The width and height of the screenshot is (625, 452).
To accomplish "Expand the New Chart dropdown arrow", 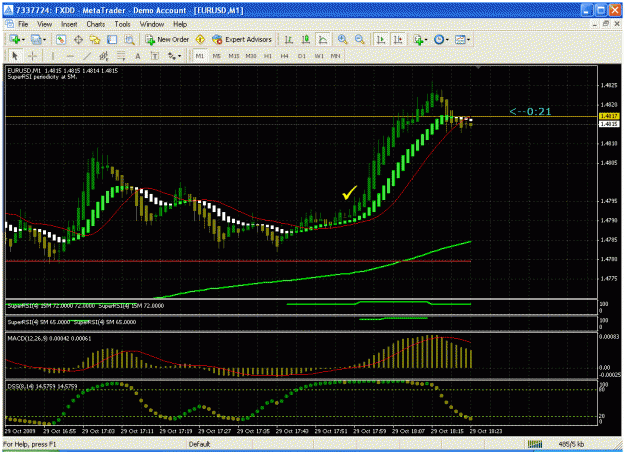I will pyautogui.click(x=23, y=39).
